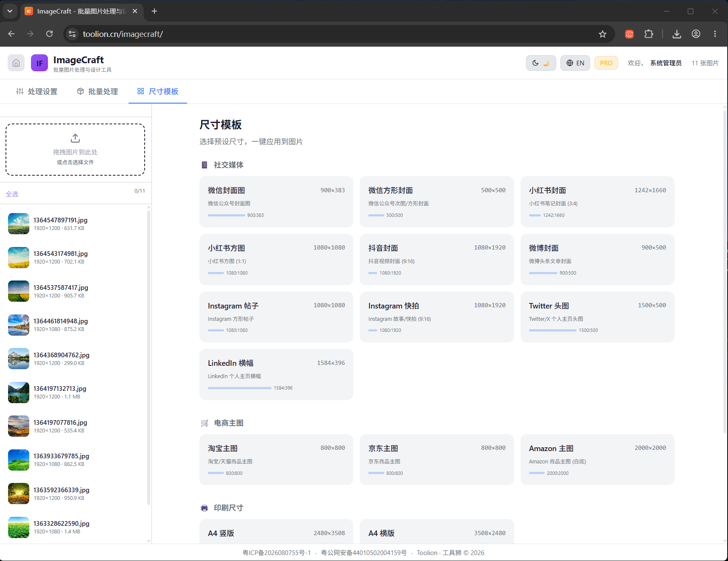The width and height of the screenshot is (728, 561).
Task: Choose the 小红书方图 template card
Action: tap(276, 259)
